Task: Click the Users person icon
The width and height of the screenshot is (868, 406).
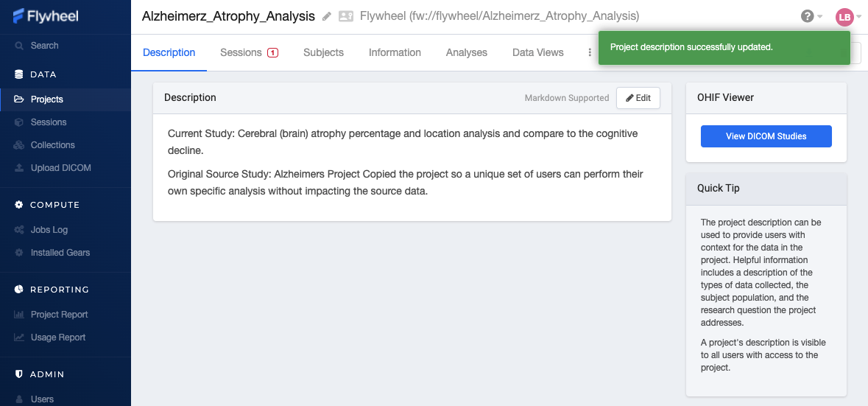Action: pos(19,399)
